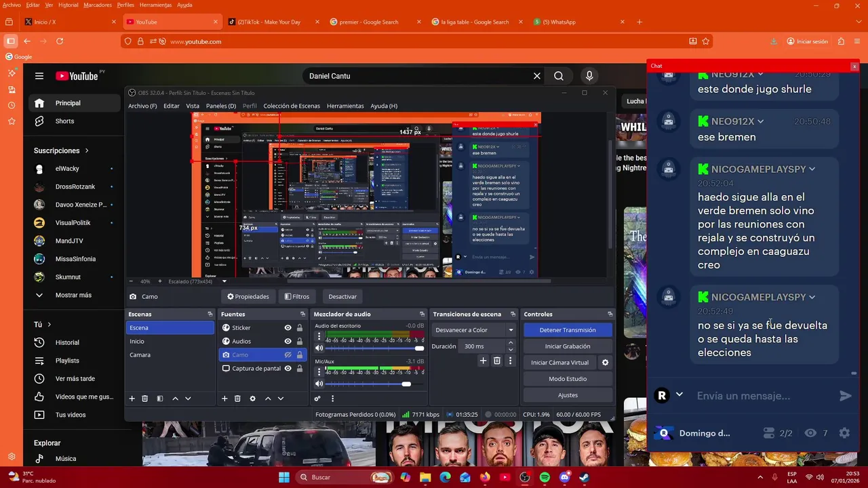
Task: Open OBS Ajustes button
Action: (x=568, y=395)
